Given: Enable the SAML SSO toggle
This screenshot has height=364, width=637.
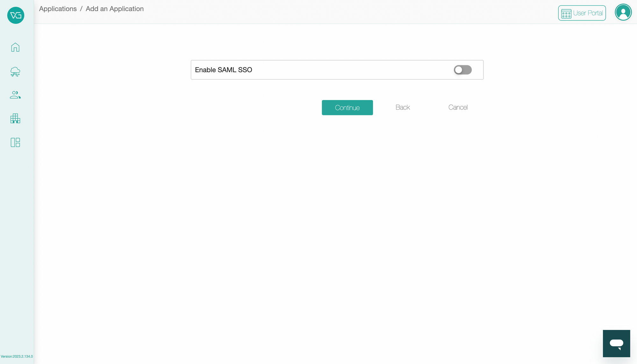Looking at the screenshot, I should click(463, 70).
